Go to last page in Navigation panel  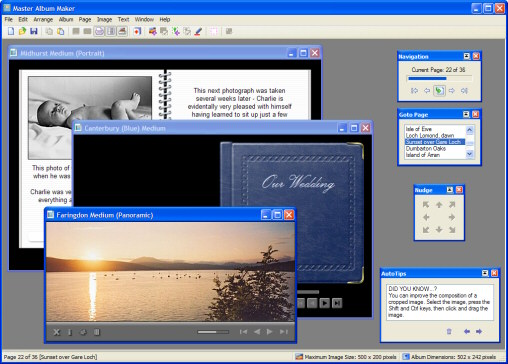[464, 91]
